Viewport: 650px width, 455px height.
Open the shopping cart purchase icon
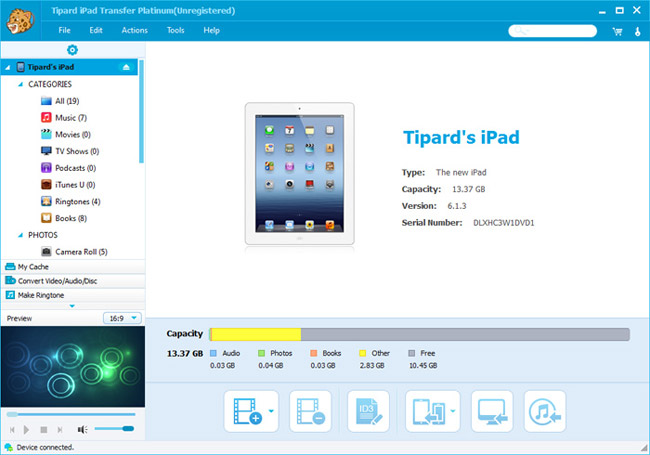pos(618,31)
